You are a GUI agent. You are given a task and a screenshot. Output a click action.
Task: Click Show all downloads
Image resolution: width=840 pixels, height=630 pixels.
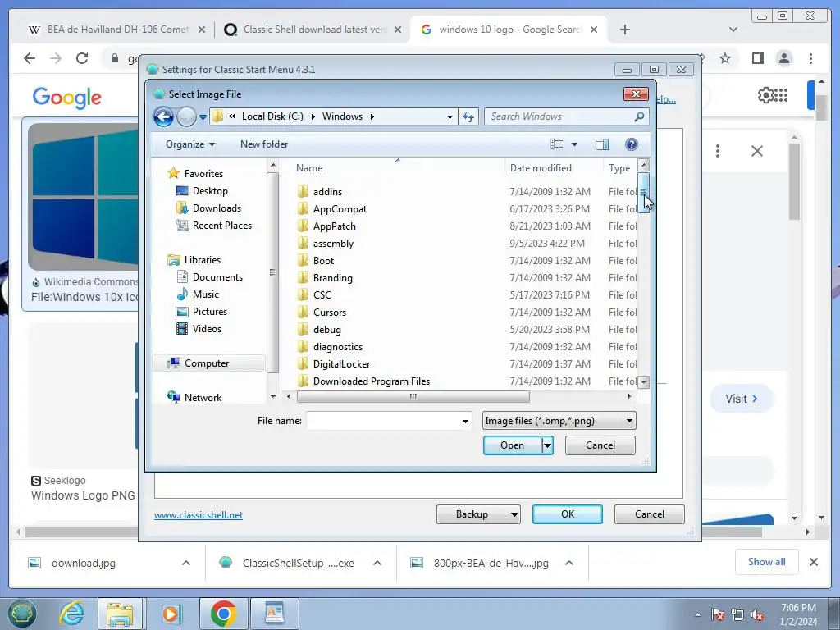click(x=767, y=562)
